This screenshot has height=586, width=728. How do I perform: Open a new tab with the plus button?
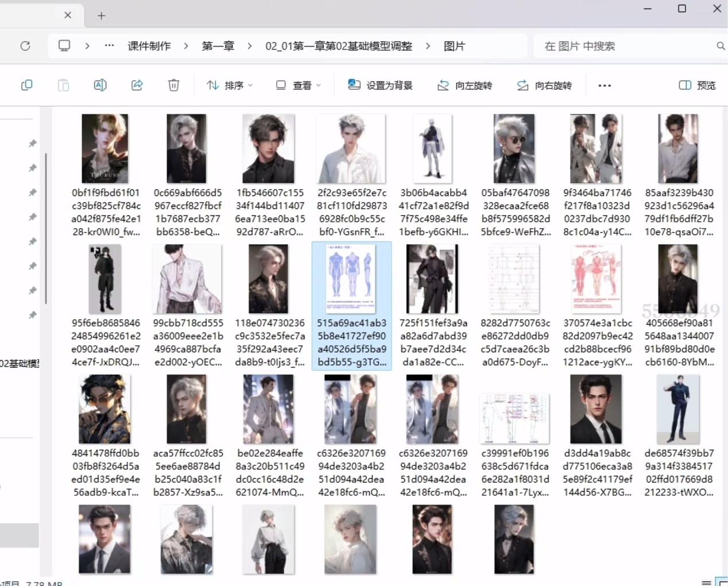point(102,16)
